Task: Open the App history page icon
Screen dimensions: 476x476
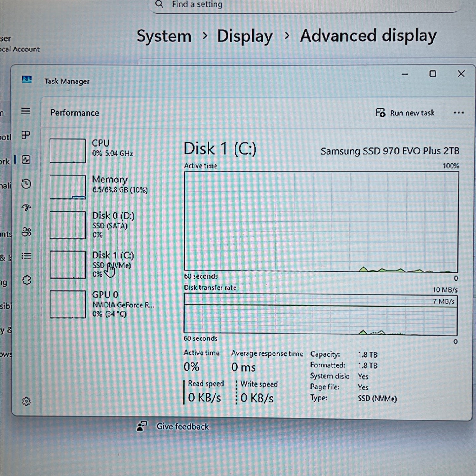Action: [x=26, y=184]
